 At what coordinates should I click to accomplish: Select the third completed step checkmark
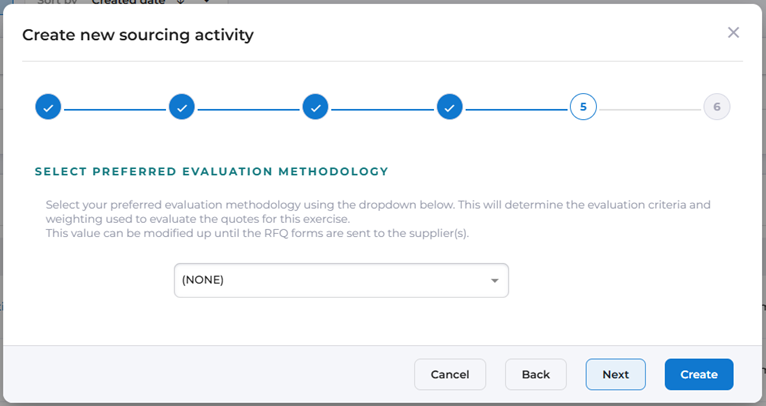coord(315,107)
